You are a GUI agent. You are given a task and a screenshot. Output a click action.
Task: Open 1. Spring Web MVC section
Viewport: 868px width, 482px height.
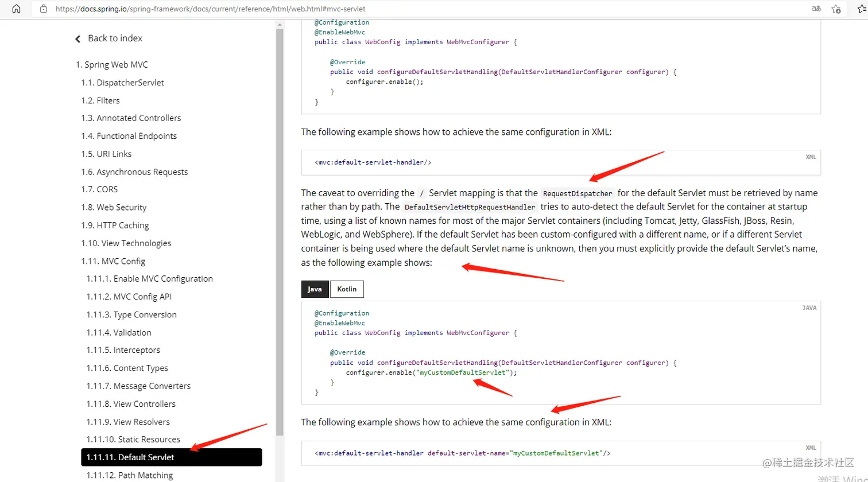pyautogui.click(x=112, y=65)
